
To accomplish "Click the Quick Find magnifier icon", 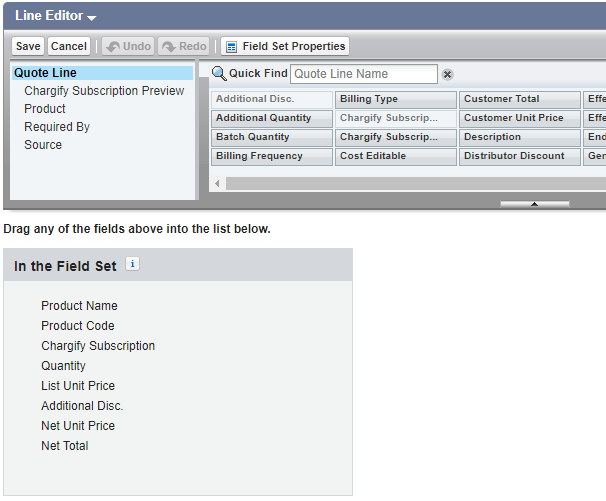I will coord(219,74).
